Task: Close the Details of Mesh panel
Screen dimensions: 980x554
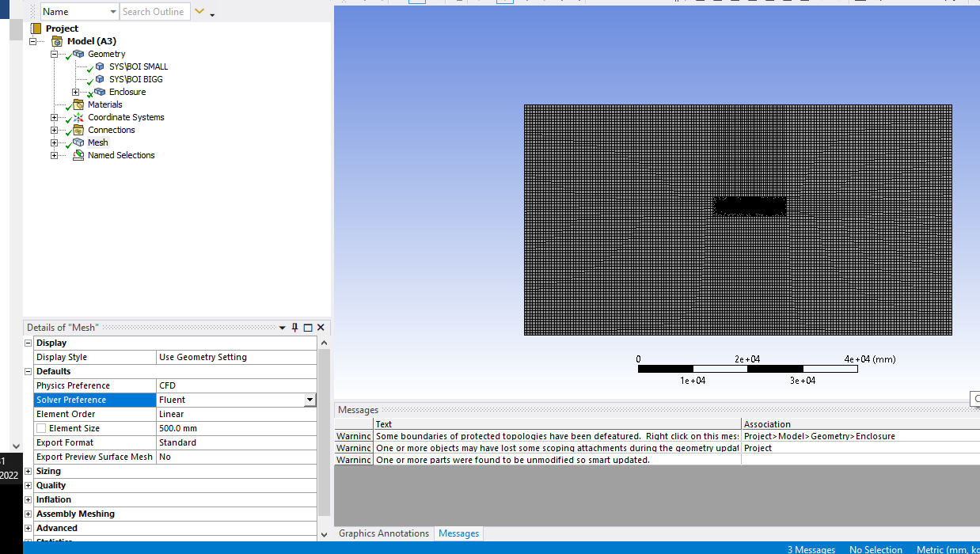Action: (x=321, y=328)
